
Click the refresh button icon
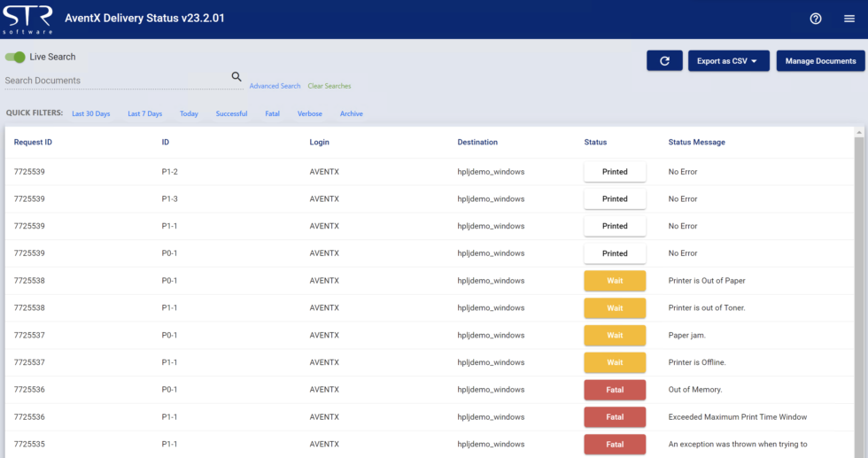(664, 61)
